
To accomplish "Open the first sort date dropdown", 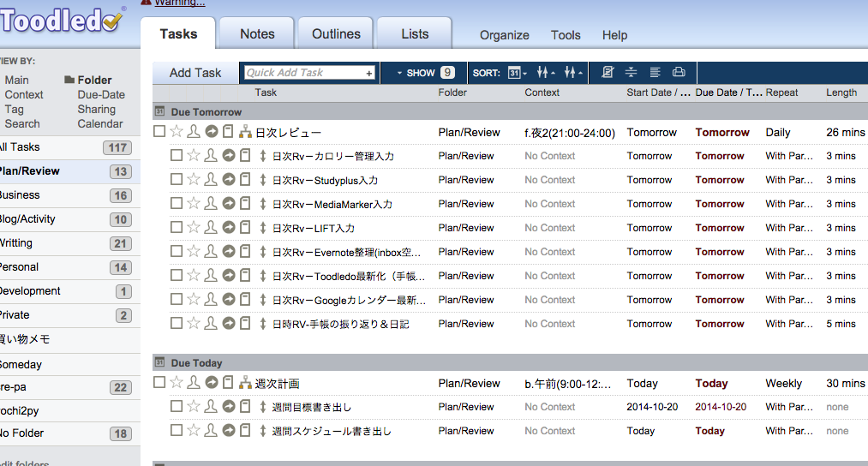I will (x=518, y=73).
